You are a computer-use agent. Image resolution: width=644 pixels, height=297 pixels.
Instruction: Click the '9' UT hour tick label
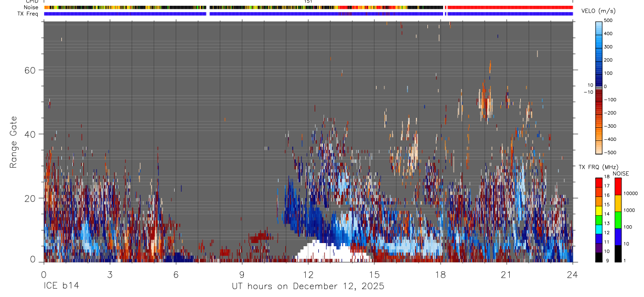242,274
